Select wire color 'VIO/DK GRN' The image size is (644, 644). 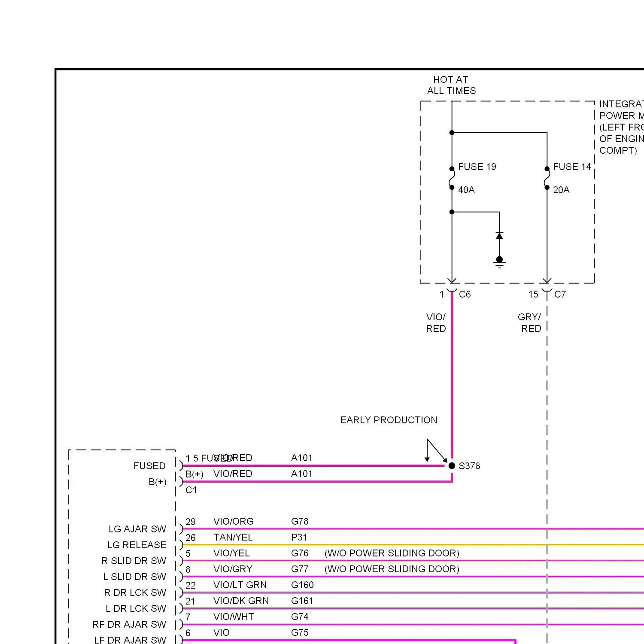click(x=241, y=601)
